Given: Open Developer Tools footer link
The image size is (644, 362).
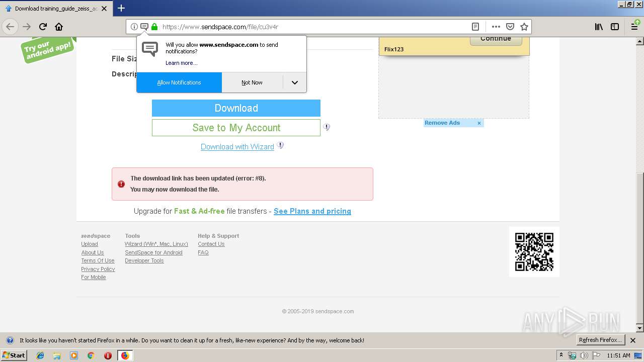Looking at the screenshot, I should coord(144,260).
